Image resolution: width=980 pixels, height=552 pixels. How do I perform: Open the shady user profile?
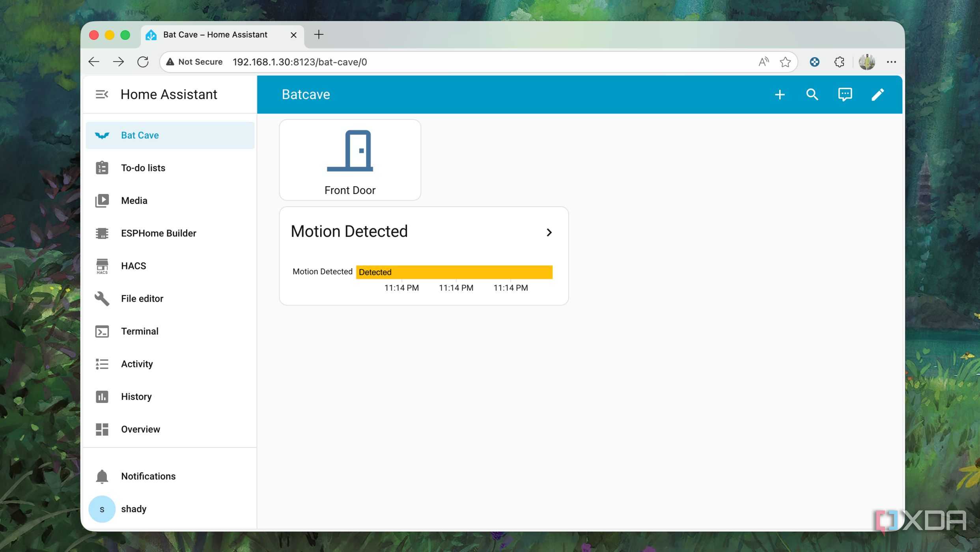pyautogui.click(x=170, y=509)
